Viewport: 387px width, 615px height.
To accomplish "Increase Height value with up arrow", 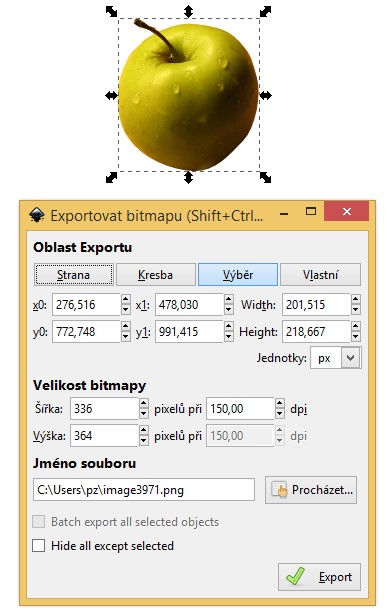I will (356, 327).
